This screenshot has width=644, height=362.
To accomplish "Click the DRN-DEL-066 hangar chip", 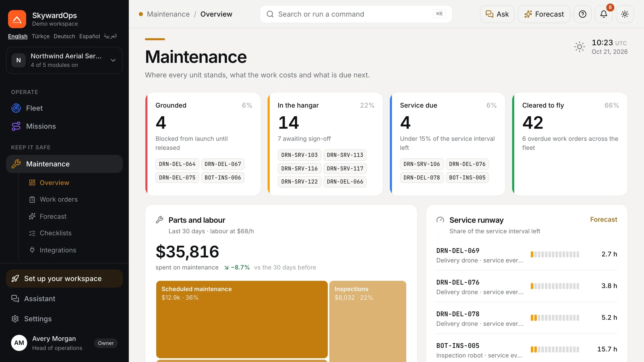I will tap(345, 182).
